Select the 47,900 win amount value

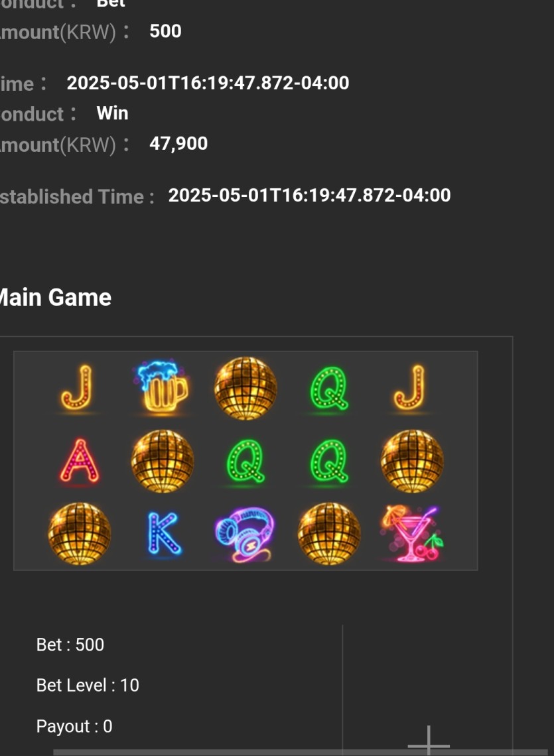pyautogui.click(x=178, y=143)
